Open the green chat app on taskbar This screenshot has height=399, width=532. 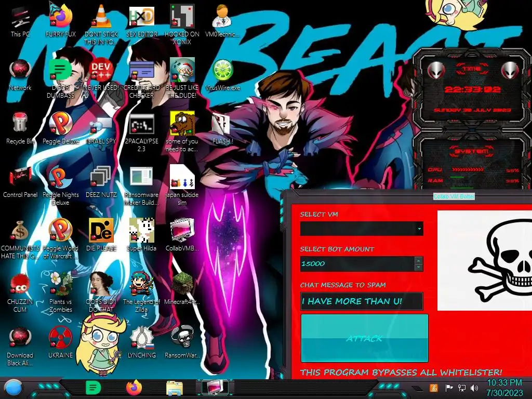[94, 388]
